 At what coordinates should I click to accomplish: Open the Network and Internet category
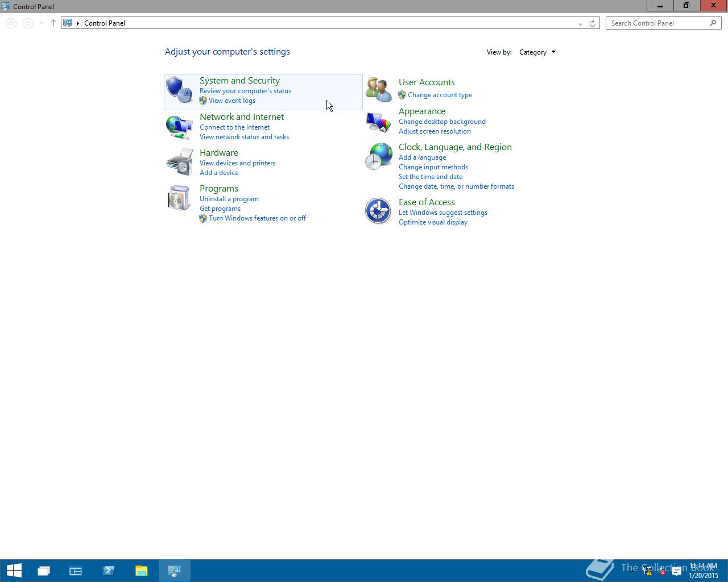(x=242, y=117)
